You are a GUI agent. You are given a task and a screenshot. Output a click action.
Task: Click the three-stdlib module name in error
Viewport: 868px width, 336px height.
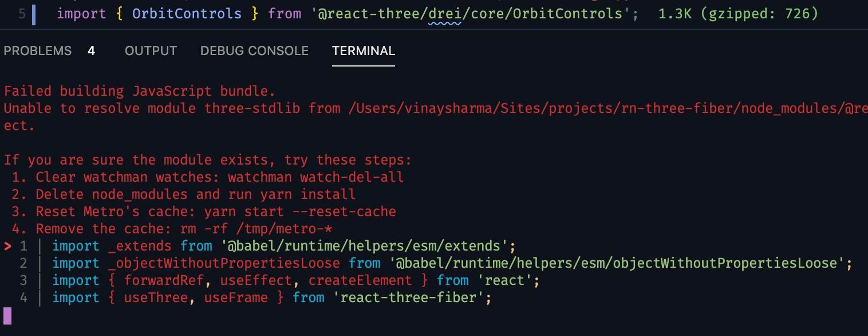[x=252, y=108]
